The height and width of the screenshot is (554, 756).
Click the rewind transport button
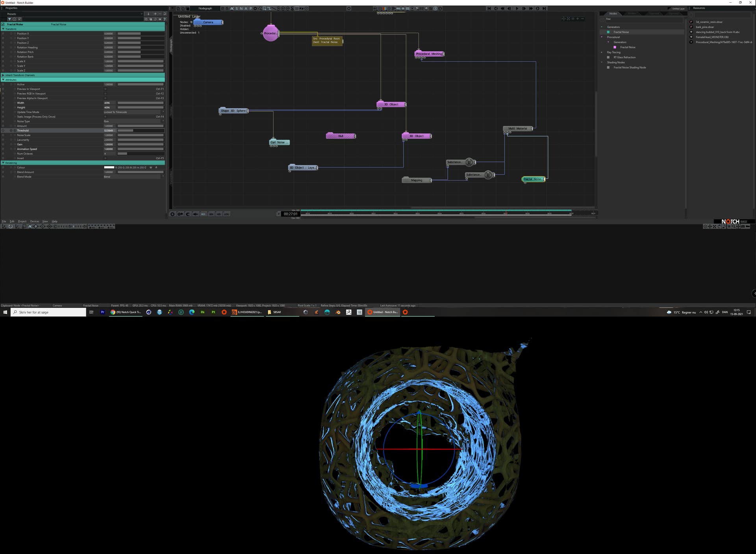click(x=503, y=8)
